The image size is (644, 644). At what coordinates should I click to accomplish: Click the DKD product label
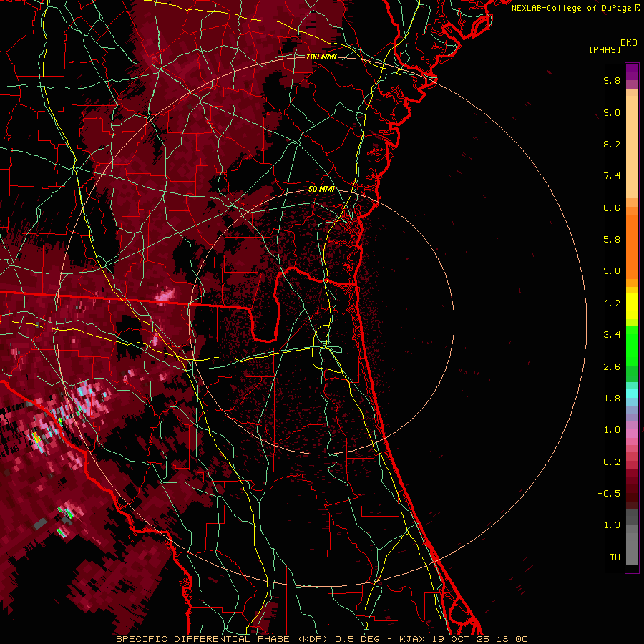629,43
